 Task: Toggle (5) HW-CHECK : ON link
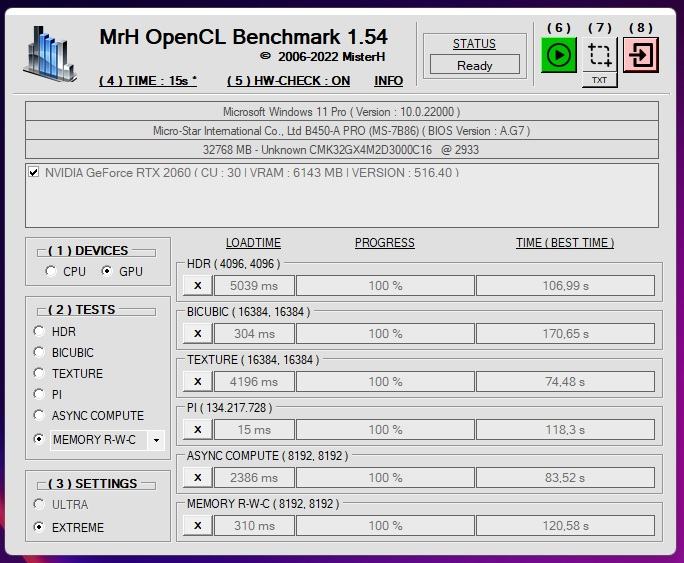(x=288, y=81)
